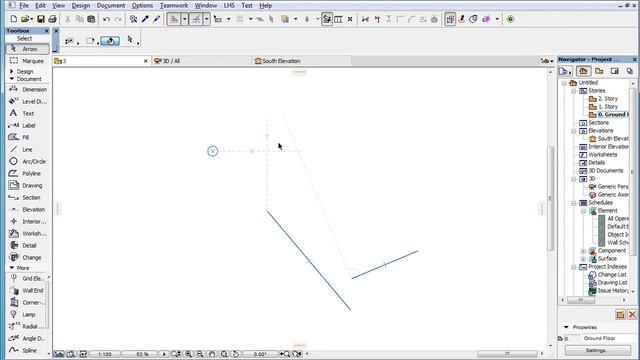Select the Change tool
The image size is (640, 360).
tap(27, 258)
